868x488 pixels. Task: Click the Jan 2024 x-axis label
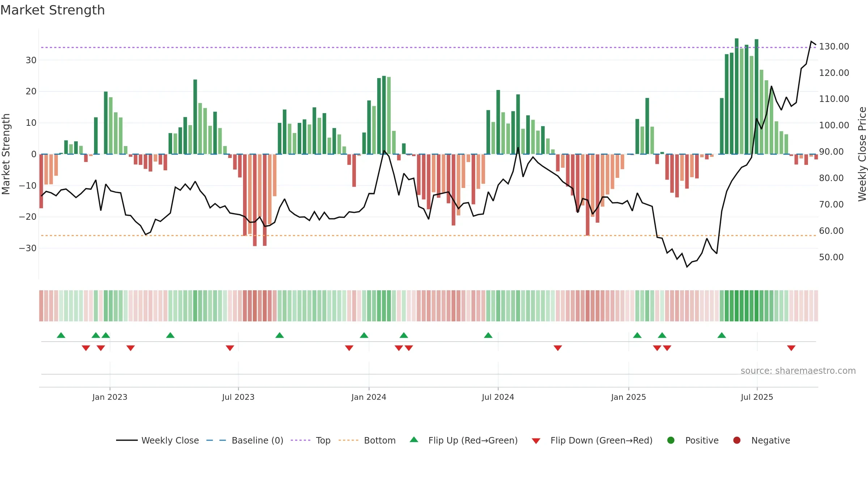point(369,397)
